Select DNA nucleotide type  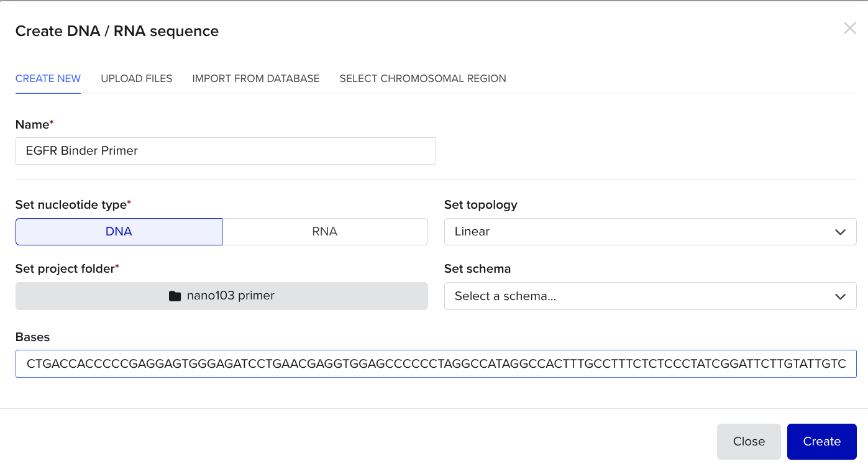tap(119, 232)
